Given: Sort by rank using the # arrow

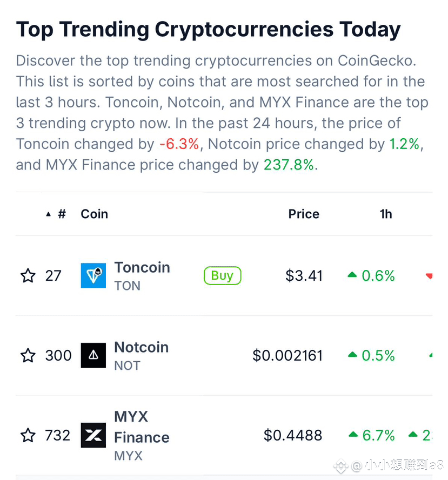Looking at the screenshot, I should point(49,214).
